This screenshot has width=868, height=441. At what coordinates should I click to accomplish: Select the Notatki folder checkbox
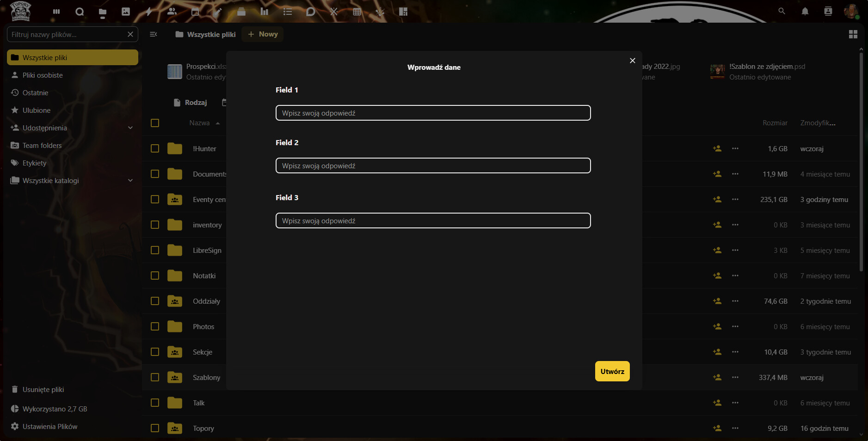coord(155,276)
